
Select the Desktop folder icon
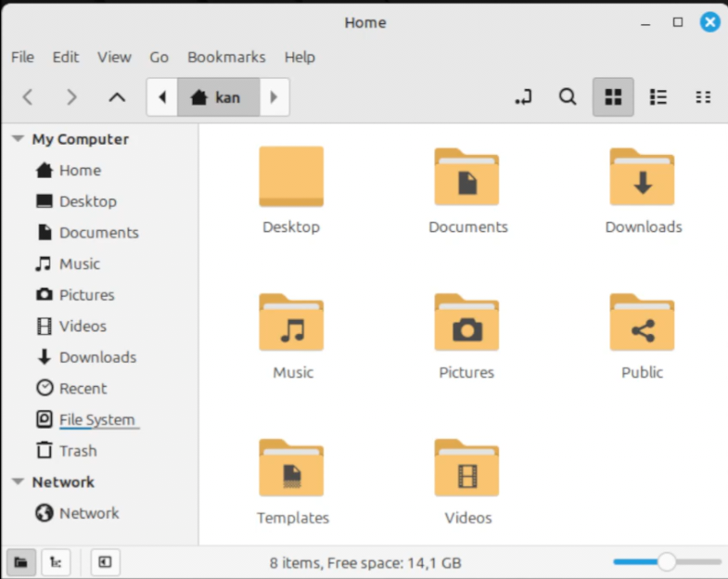click(x=291, y=176)
